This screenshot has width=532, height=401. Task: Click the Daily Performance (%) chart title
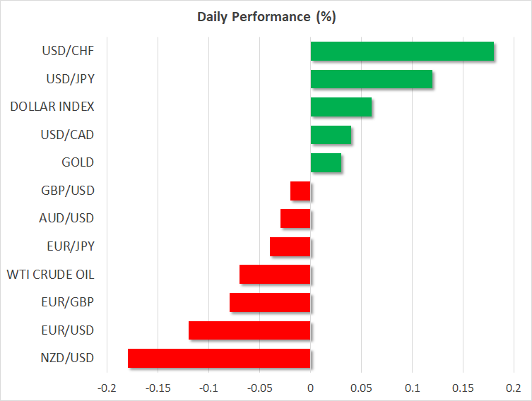pos(266,17)
